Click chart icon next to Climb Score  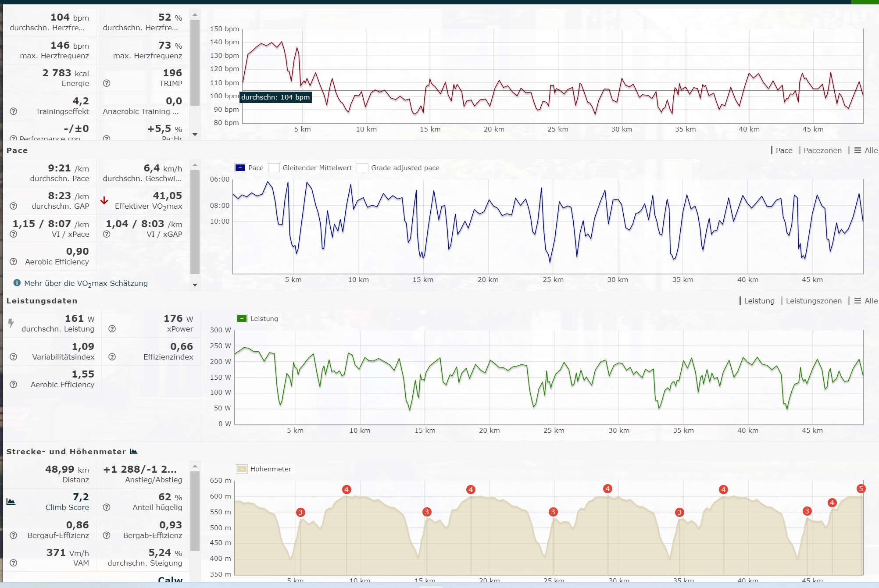click(x=11, y=502)
